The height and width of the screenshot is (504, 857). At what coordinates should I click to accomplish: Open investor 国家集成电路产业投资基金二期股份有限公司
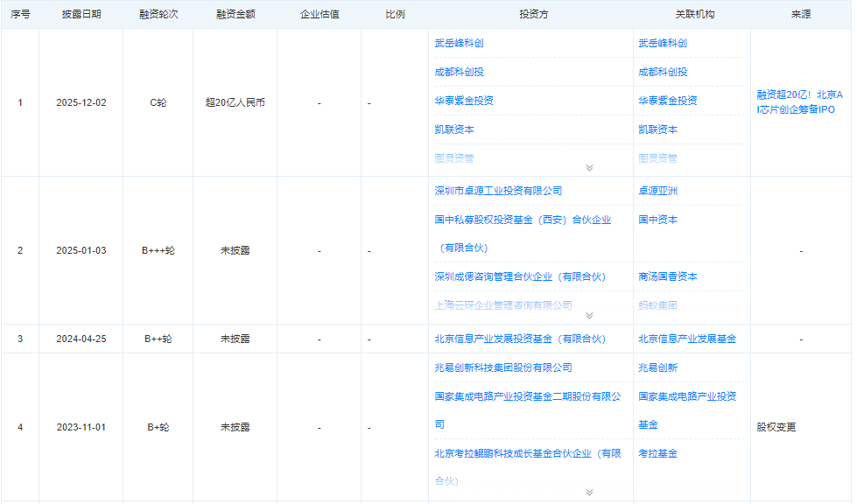[x=528, y=410]
